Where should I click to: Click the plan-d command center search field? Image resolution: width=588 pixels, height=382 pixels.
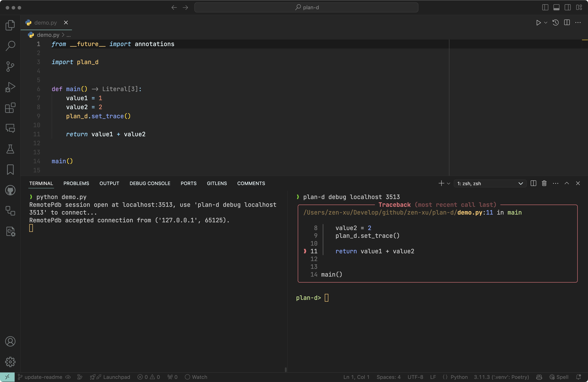306,7
